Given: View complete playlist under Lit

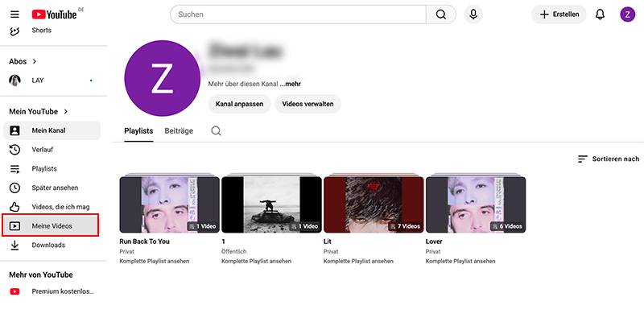Looking at the screenshot, I should 358,261.
